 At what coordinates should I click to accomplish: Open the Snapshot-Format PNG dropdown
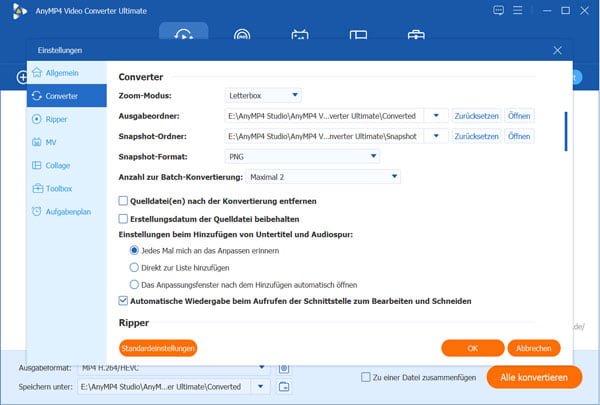point(302,156)
